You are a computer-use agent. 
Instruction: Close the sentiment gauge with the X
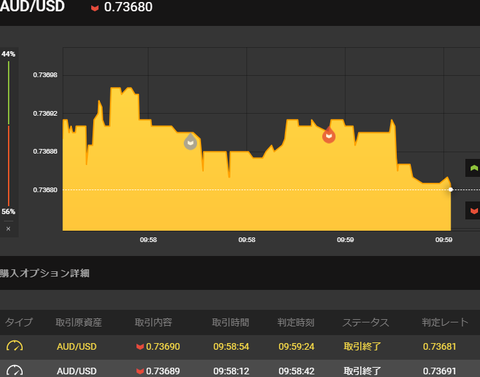click(8, 229)
